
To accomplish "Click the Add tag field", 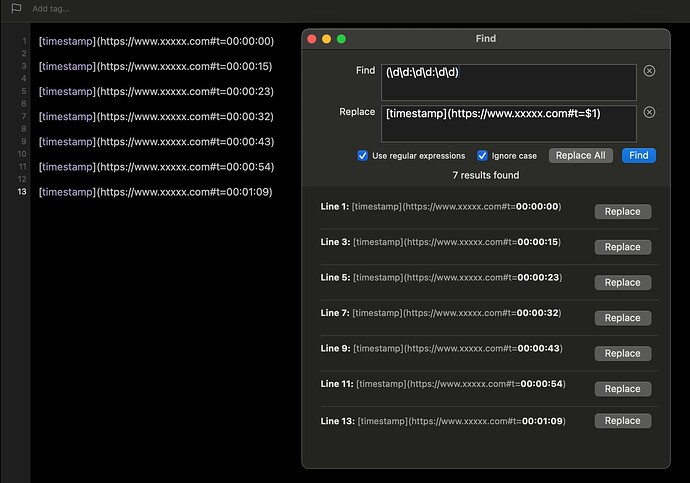I will coord(51,9).
